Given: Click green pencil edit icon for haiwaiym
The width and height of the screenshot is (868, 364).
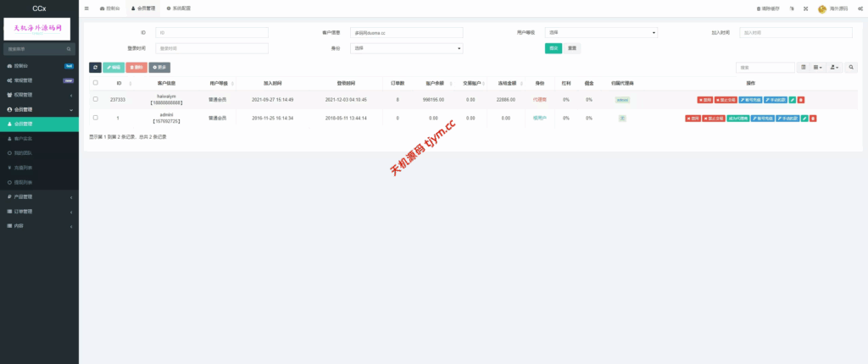Looking at the screenshot, I should click(x=793, y=100).
